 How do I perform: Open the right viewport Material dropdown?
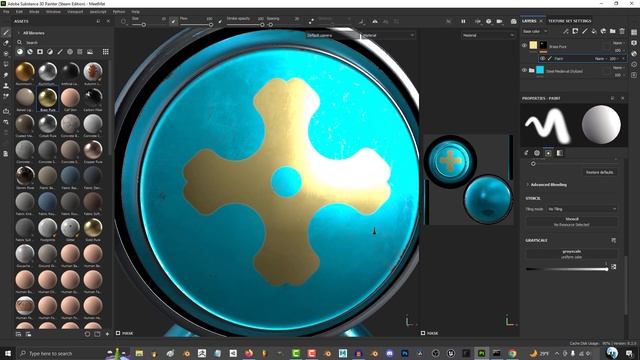click(488, 36)
